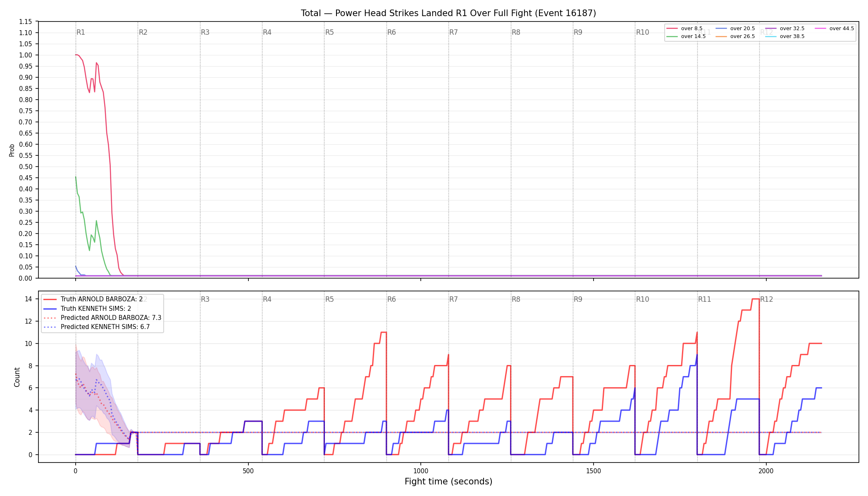Select the 'over 44.5' legend label
The image size is (868, 496).
coord(842,29)
